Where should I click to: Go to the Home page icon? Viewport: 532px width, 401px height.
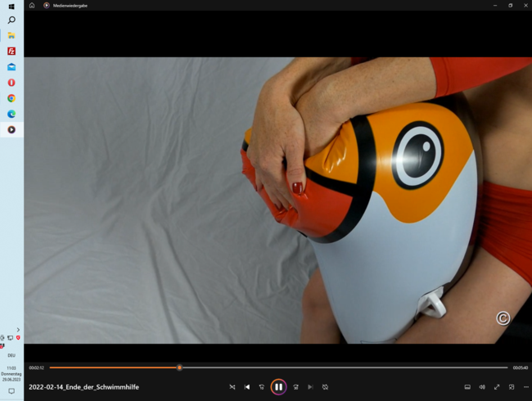[32, 6]
